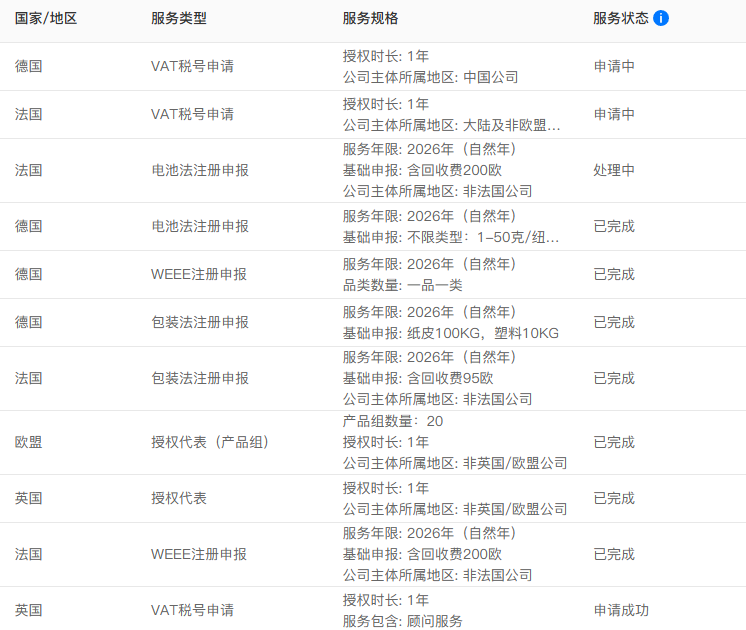Select 公司主体所属地区: 中国公司 text

point(431,77)
